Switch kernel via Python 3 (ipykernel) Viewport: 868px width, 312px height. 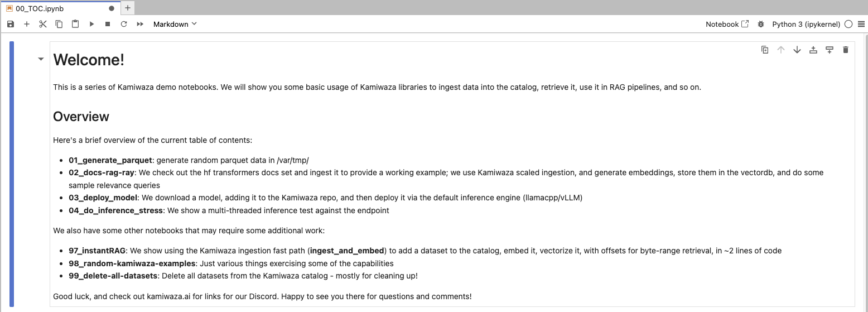tap(806, 24)
